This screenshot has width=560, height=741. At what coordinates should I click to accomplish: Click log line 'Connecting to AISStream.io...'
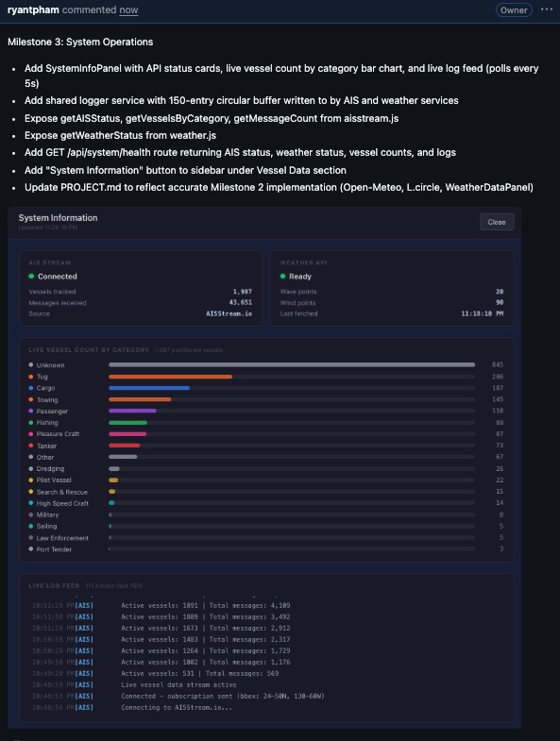(177, 707)
